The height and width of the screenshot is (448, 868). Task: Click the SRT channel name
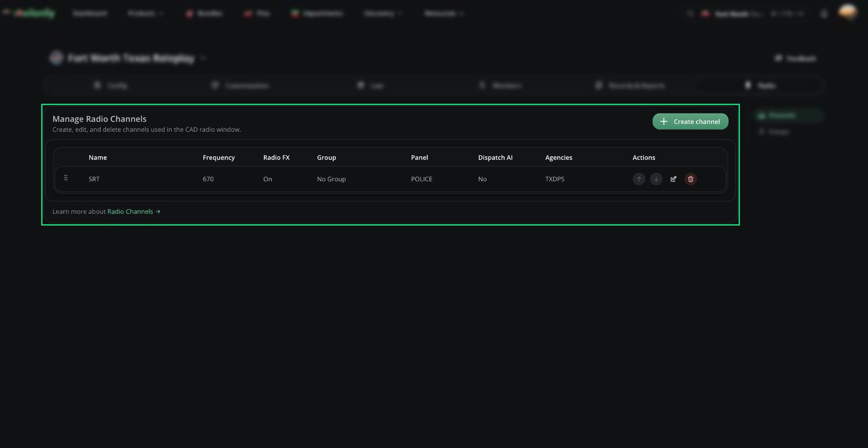pyautogui.click(x=94, y=179)
